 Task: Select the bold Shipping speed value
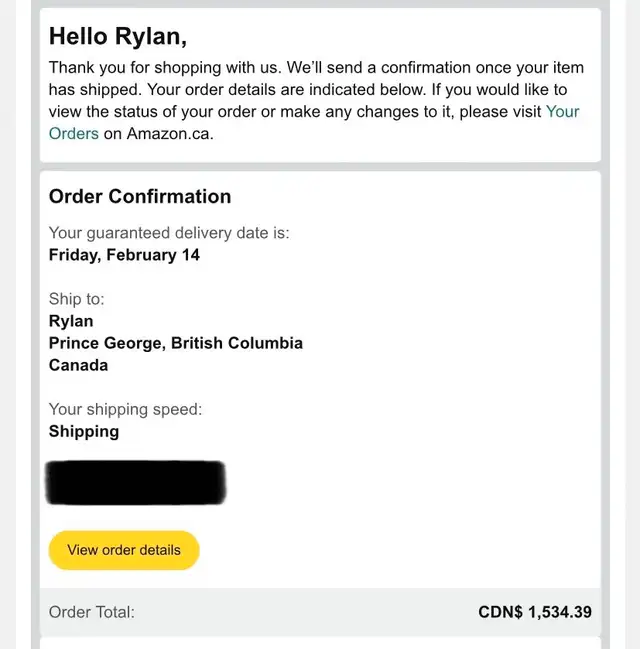point(84,431)
